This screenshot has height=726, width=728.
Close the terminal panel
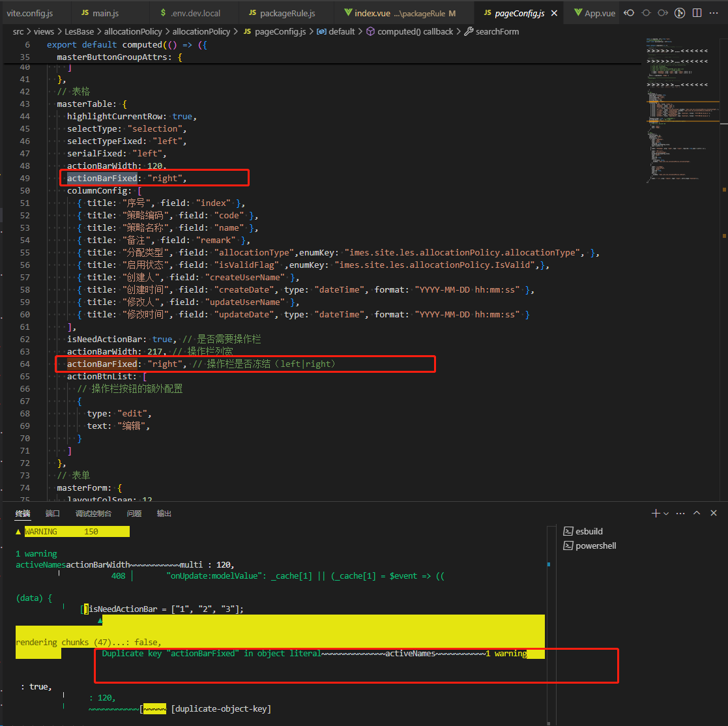[x=714, y=513]
